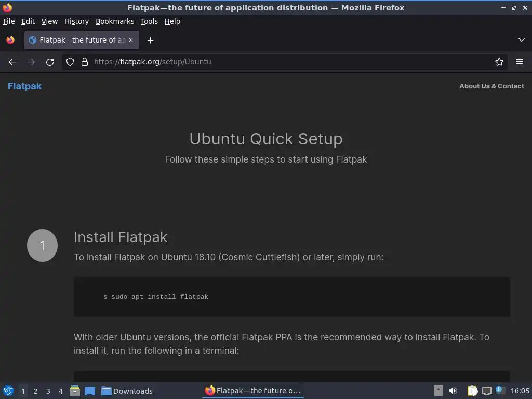Switch to workspace 1
The height and width of the screenshot is (399, 532).
click(x=23, y=391)
